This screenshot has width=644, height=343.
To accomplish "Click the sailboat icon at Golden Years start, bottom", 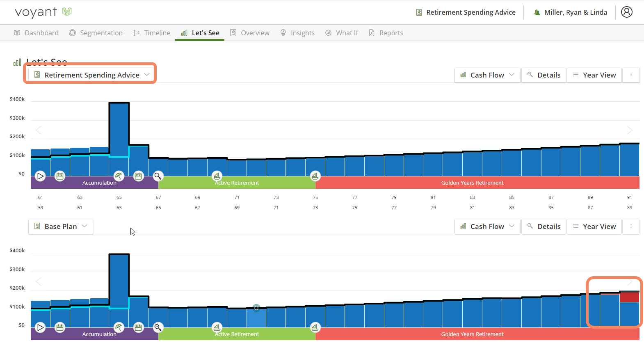I will 315,327.
